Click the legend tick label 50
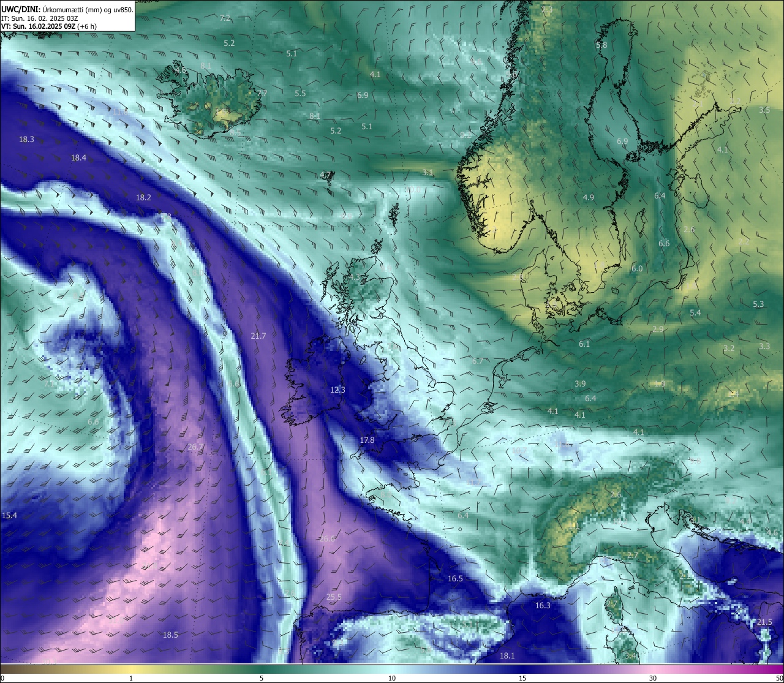Viewport: 784px width, 683px height. pos(779,678)
